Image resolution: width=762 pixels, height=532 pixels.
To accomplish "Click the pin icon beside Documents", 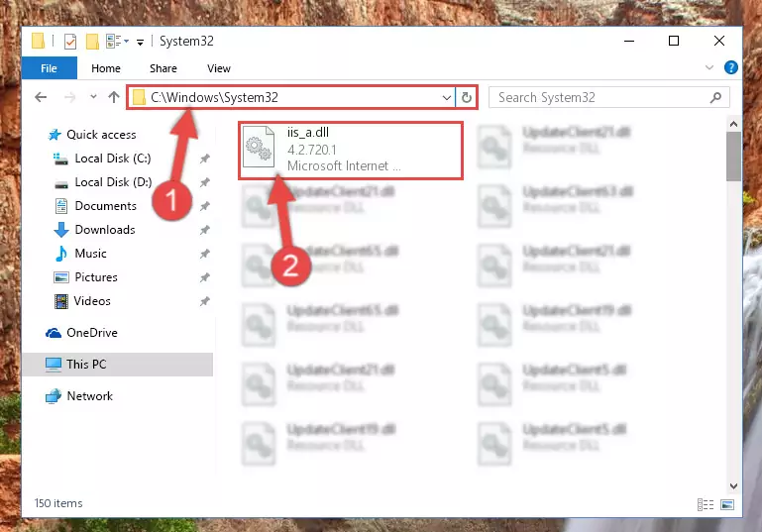I will pos(204,206).
